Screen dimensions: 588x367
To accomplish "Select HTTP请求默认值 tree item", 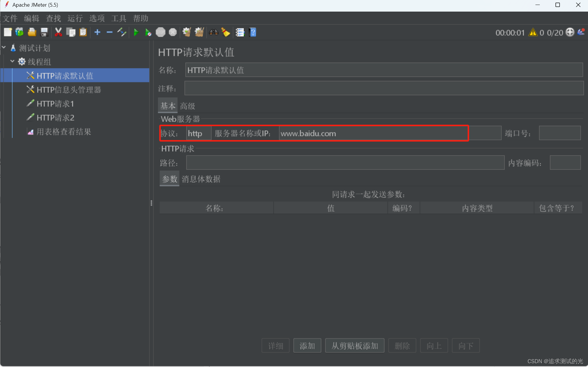I will tap(65, 75).
